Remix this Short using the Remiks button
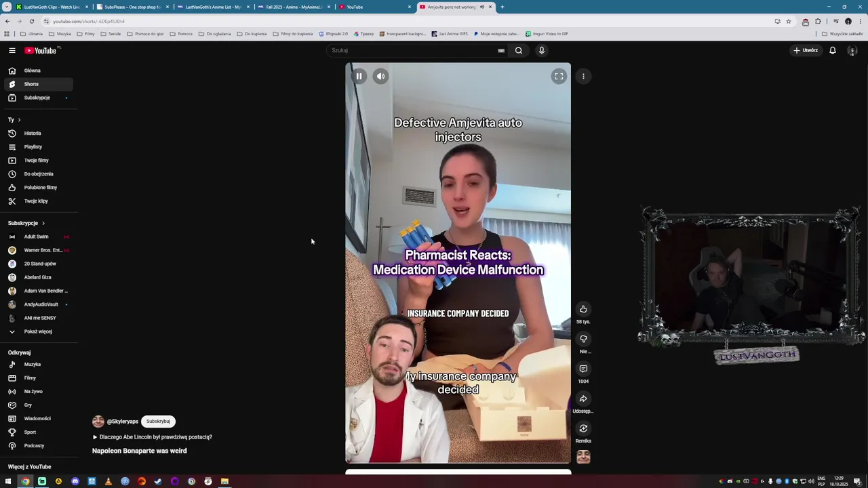 coord(583,428)
